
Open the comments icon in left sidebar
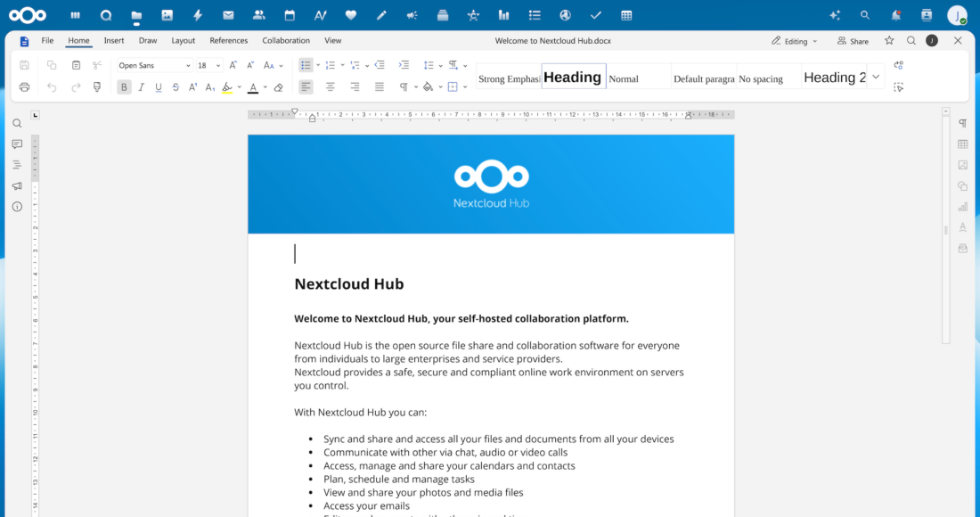[17, 144]
